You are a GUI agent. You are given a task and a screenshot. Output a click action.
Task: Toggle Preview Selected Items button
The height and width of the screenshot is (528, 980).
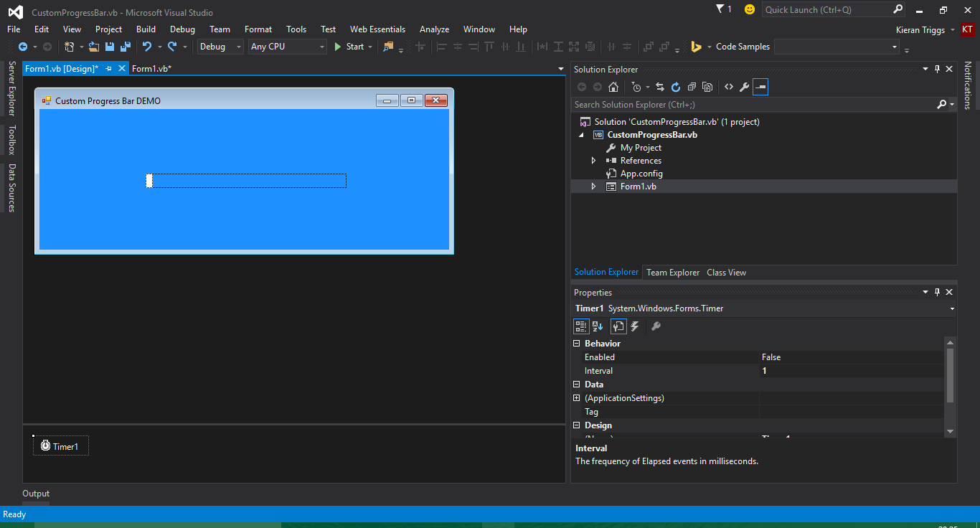coord(760,87)
